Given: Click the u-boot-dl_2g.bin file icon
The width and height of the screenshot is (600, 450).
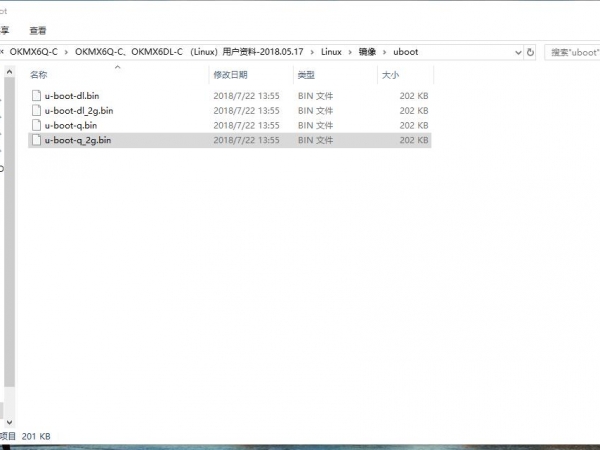Looking at the screenshot, I should (37, 110).
